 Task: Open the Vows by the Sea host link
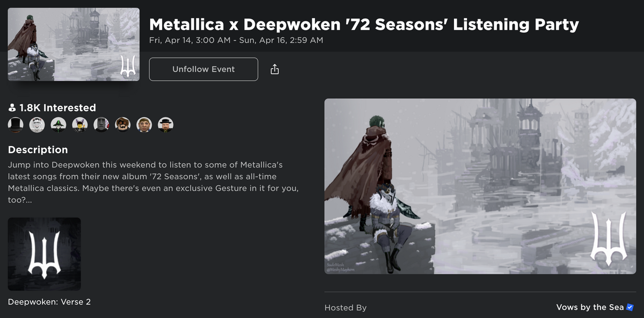[x=589, y=307]
